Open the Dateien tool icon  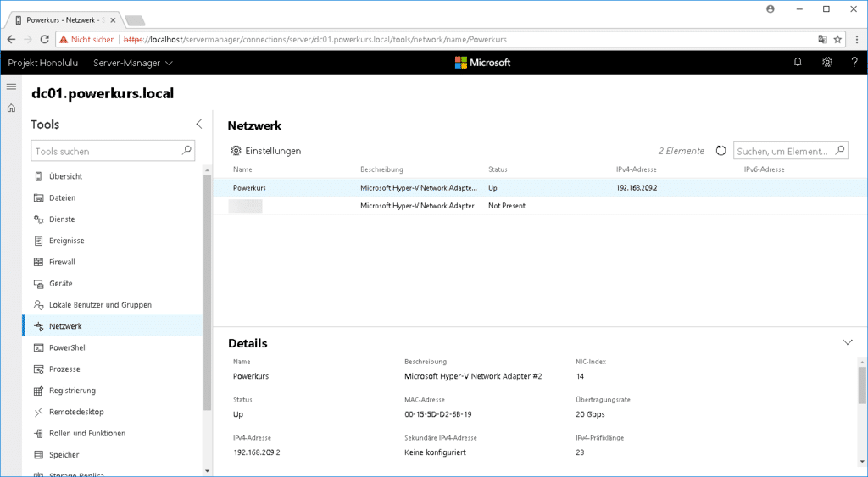coord(38,198)
